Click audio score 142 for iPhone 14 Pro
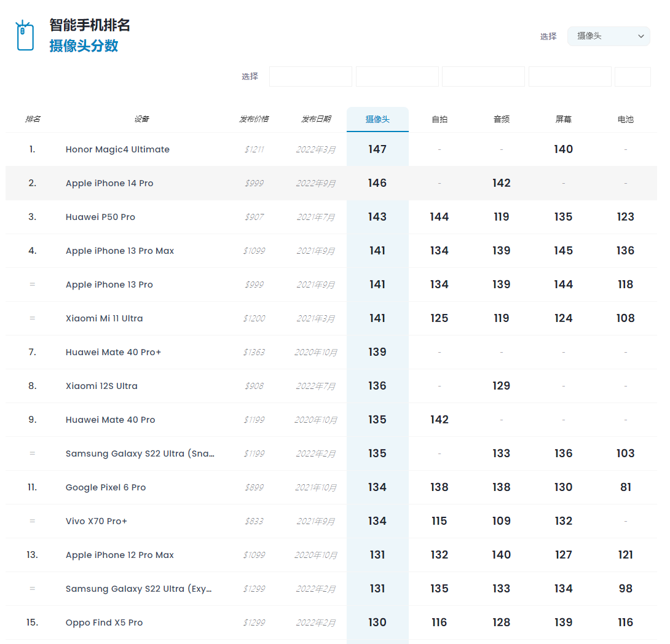The width and height of the screenshot is (670, 644). (501, 183)
